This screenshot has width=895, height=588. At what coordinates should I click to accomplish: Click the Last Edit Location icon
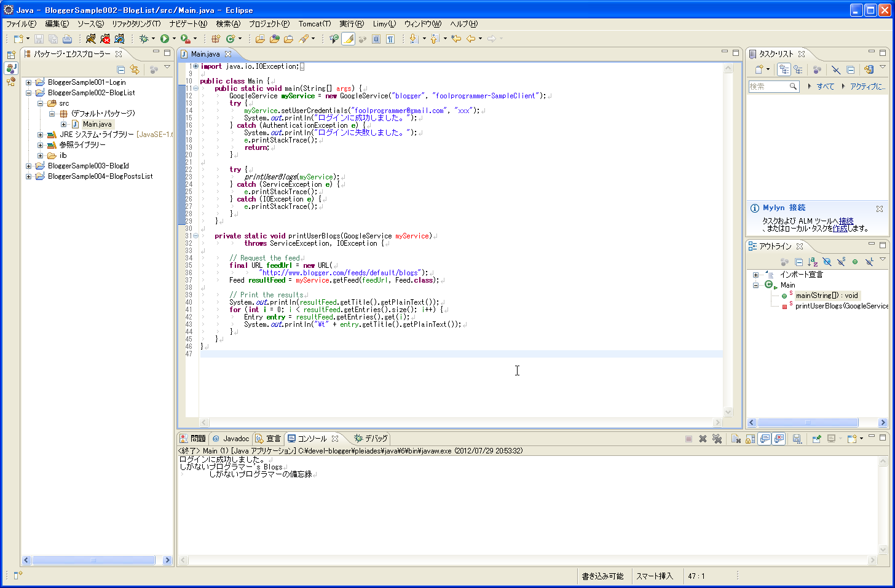pos(456,39)
